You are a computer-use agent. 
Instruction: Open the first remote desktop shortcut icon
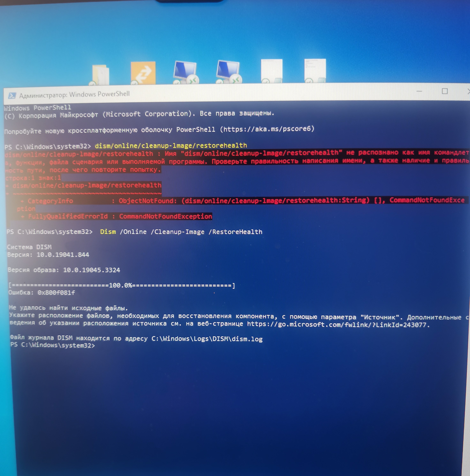click(186, 72)
